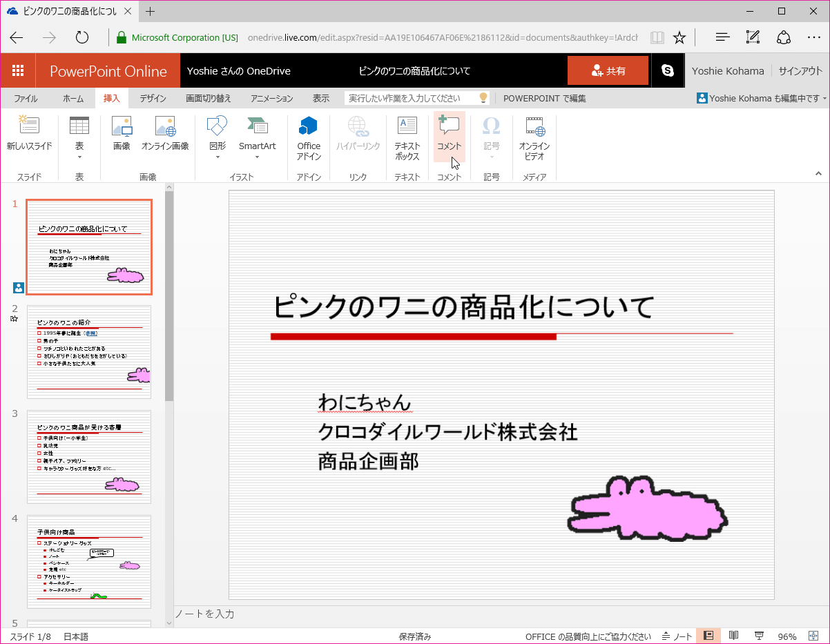Open the Office app launcher grid
This screenshot has width=830, height=644.
click(18, 70)
